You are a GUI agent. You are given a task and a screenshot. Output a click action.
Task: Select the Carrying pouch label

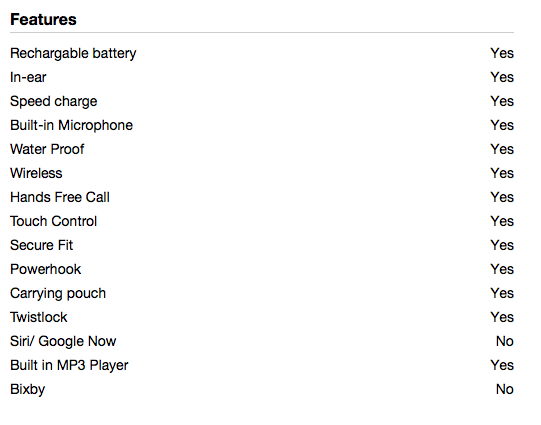click(x=58, y=294)
